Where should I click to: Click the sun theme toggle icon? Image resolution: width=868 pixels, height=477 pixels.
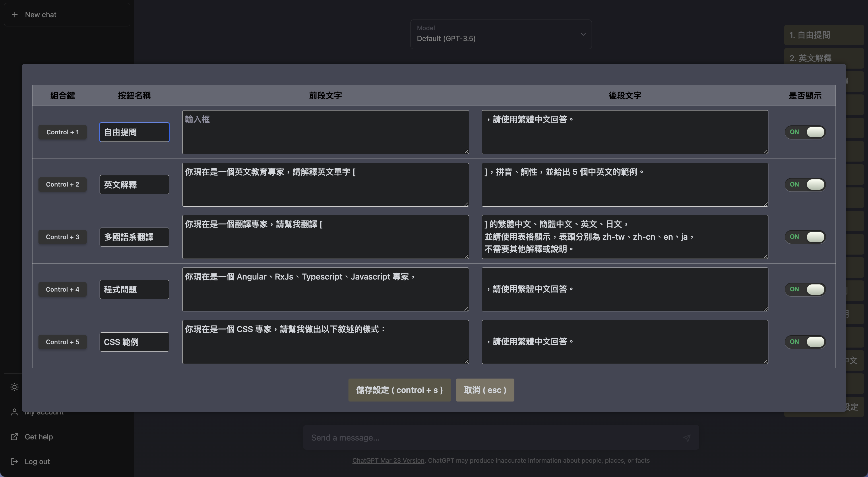pos(14,387)
